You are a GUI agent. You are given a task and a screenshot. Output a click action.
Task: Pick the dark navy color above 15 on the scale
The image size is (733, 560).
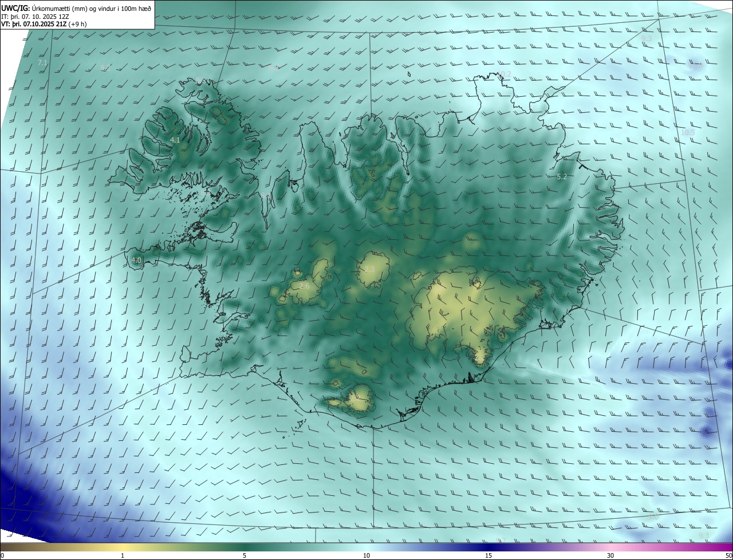pyautogui.click(x=488, y=547)
